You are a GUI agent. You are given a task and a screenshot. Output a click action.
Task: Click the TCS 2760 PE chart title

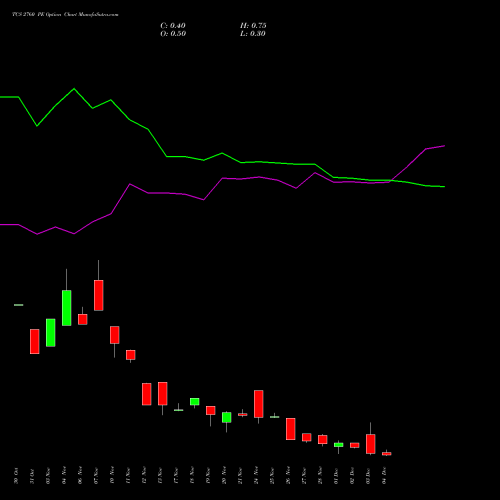click(65, 15)
